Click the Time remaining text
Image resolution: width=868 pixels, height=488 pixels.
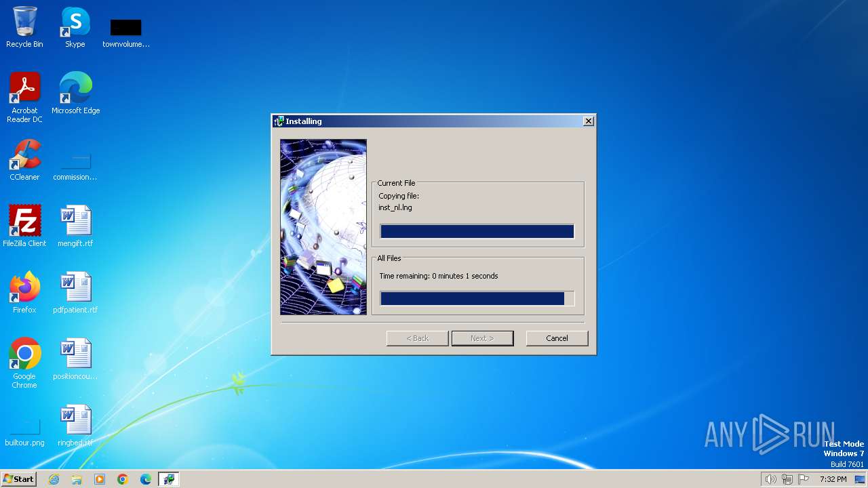(x=439, y=276)
